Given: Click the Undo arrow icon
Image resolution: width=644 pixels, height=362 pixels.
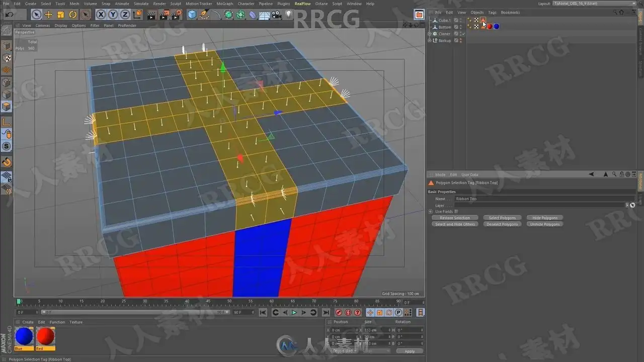Looking at the screenshot, I should point(9,15).
